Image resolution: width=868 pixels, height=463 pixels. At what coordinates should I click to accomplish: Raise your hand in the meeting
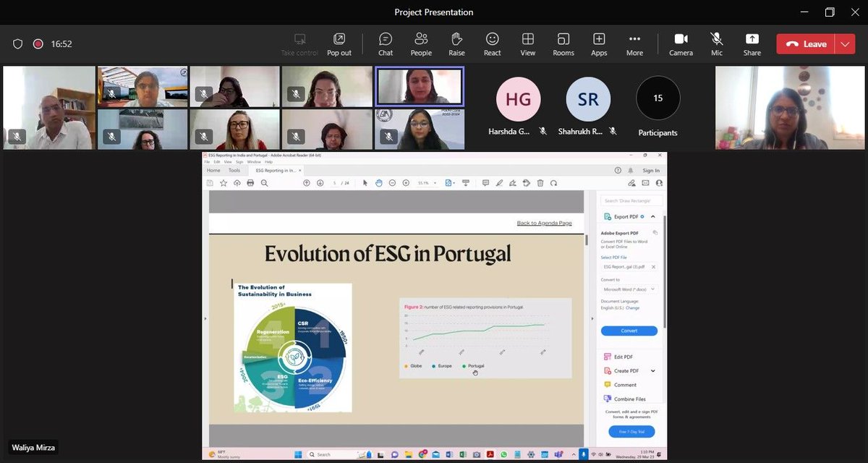point(456,44)
